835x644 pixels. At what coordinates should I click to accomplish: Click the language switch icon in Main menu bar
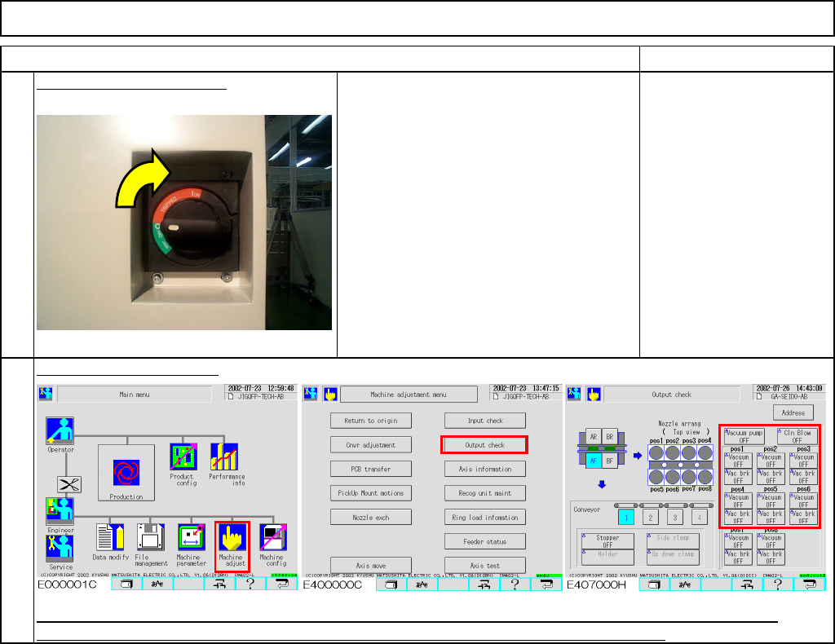click(x=157, y=584)
